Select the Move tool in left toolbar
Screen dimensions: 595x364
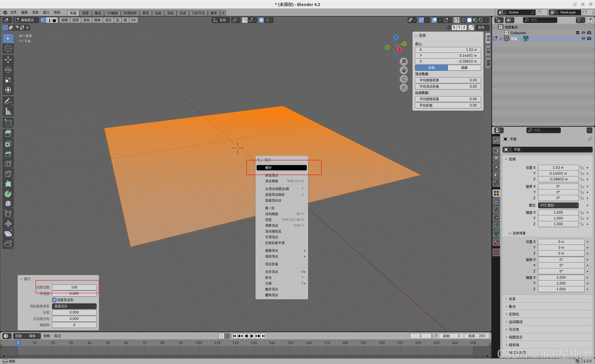point(8,60)
